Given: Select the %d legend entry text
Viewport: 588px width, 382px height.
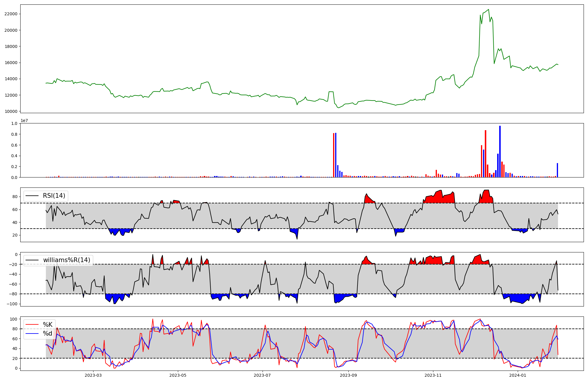Looking at the screenshot, I should [x=48, y=334].
